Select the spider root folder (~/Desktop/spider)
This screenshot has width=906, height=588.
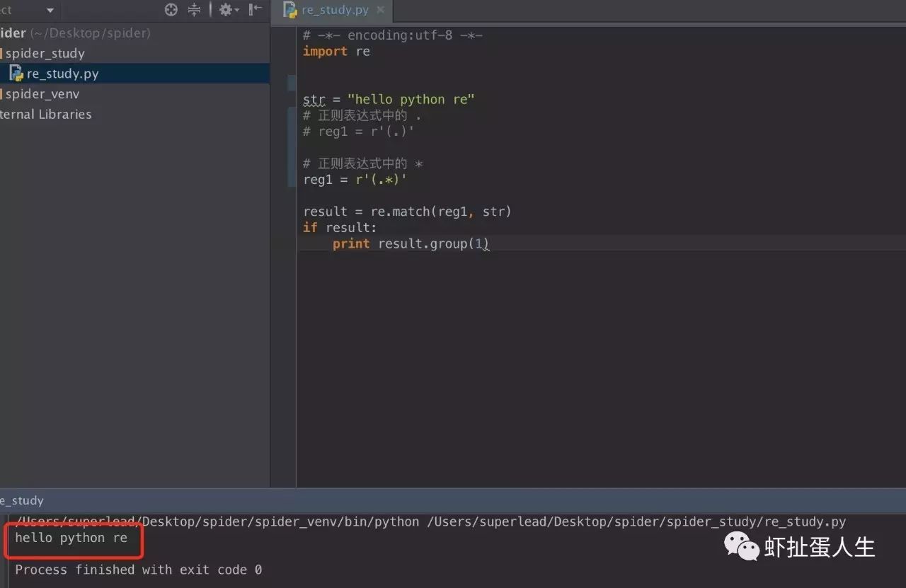(x=75, y=33)
